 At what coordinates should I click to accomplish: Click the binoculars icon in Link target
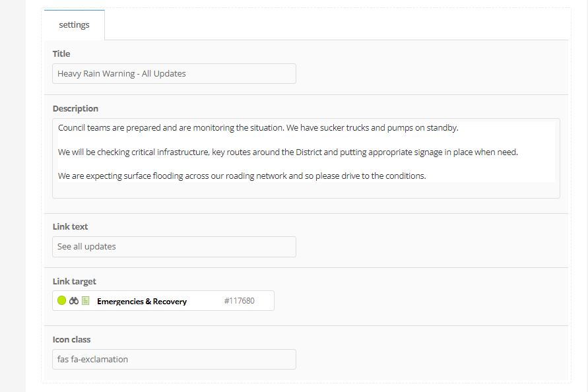coord(74,300)
